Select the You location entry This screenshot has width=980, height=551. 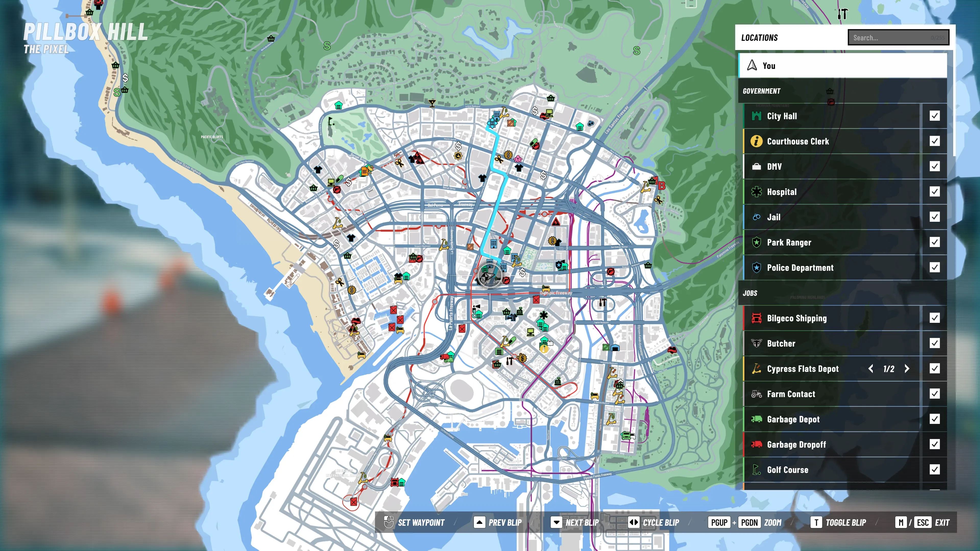pos(842,65)
